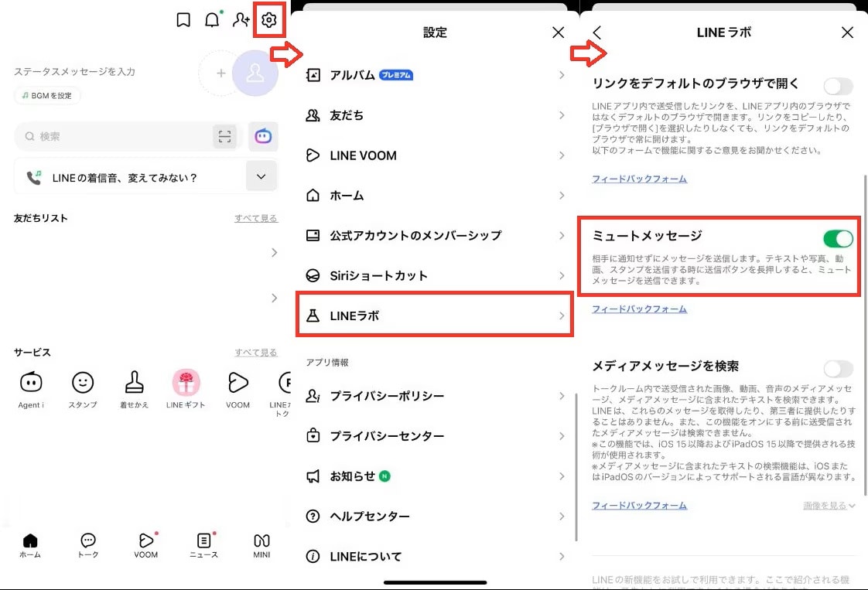This screenshot has height=590, width=868.
Task: Tap chevron on ヘルプセンター row
Action: [x=562, y=517]
